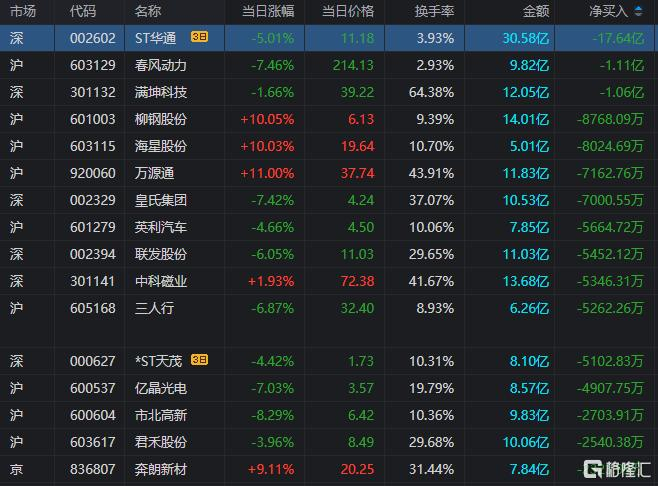The image size is (658, 486).
Task: Sort table by 市场 column header
Action: coord(23,11)
